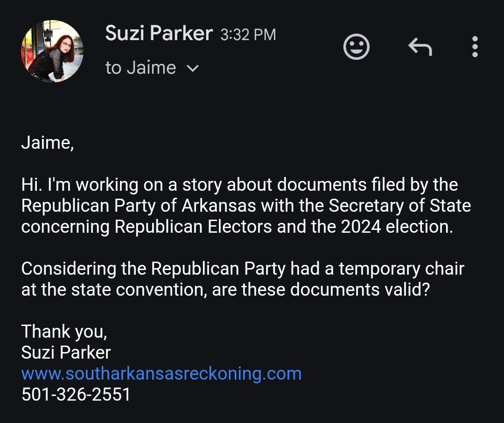The width and height of the screenshot is (504, 423).
Task: Open the southarkansasreckoning.com link
Action: coord(161,374)
